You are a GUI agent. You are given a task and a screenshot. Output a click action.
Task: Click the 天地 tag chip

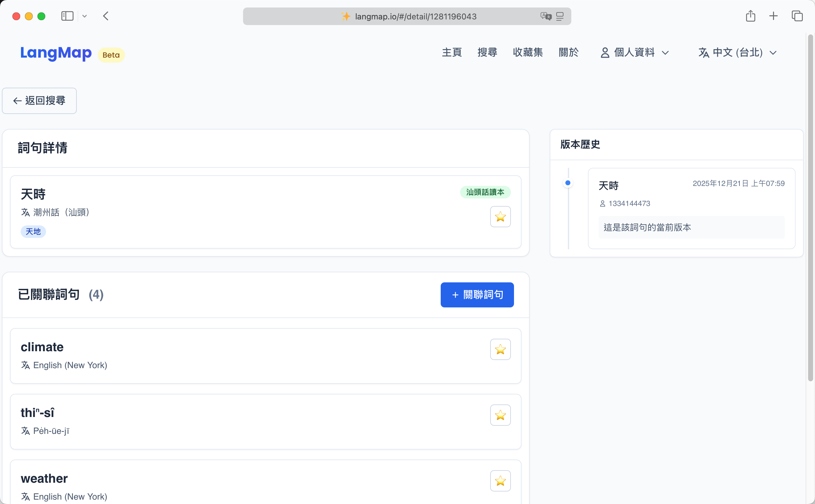(33, 231)
